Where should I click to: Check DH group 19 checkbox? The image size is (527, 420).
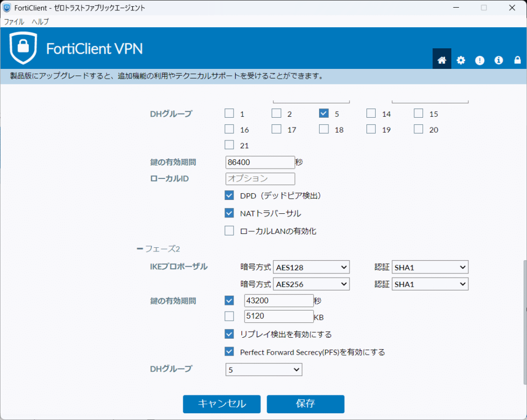click(371, 129)
